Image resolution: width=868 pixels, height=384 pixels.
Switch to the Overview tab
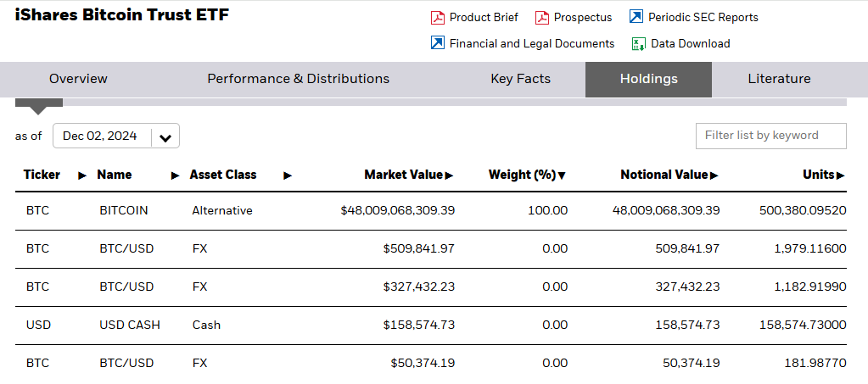tap(78, 79)
